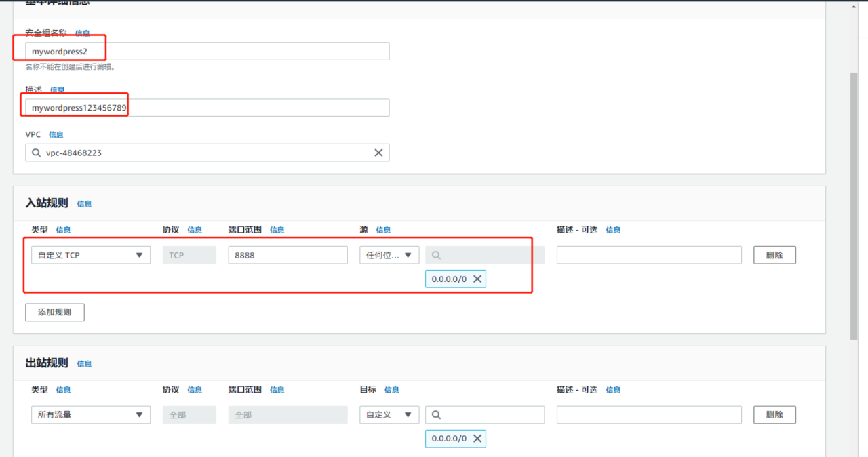Open the inbound rule type dropdown showing 自定义 TCP
Viewport: 868px width, 457px height.
(x=90, y=254)
